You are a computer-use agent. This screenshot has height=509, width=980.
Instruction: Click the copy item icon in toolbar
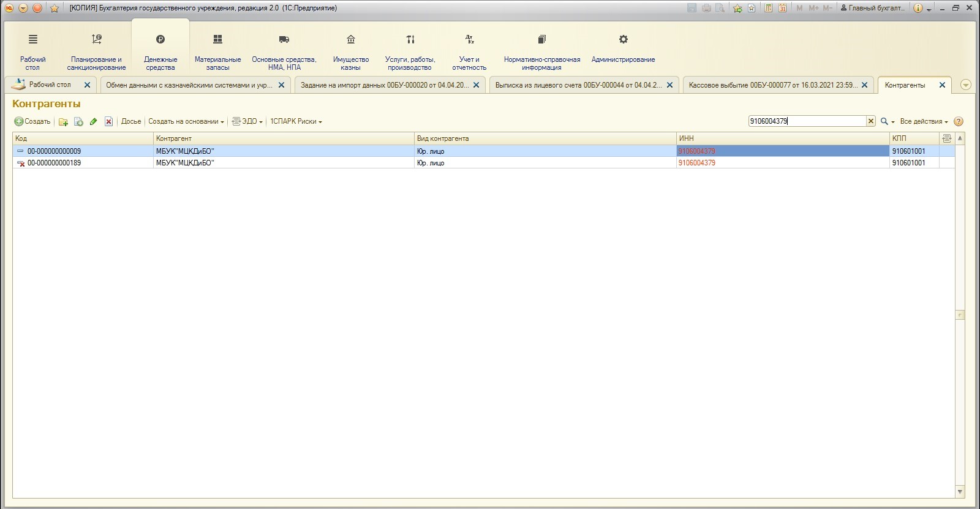[78, 122]
